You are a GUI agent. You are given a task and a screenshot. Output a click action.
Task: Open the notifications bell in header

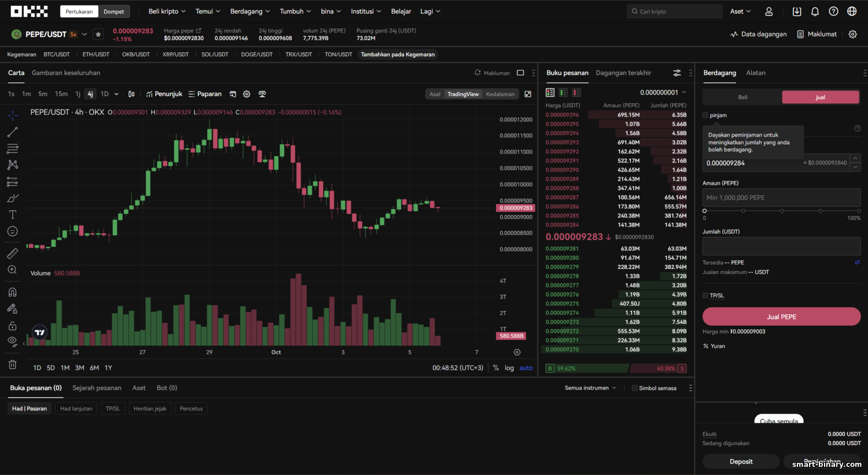tap(815, 12)
